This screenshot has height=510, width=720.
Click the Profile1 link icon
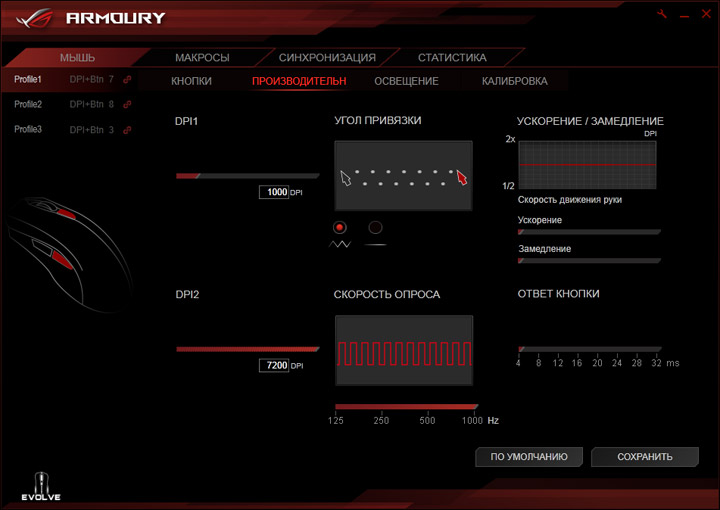[x=127, y=79]
